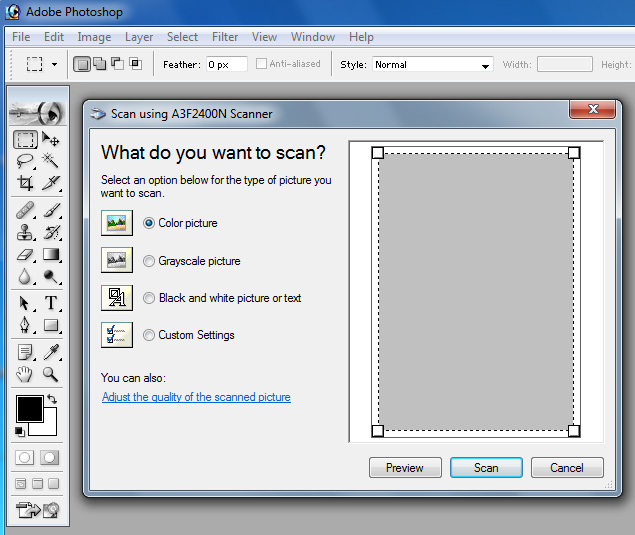The height and width of the screenshot is (535, 635).
Task: Click the black foreground color swatch
Action: pos(30,409)
